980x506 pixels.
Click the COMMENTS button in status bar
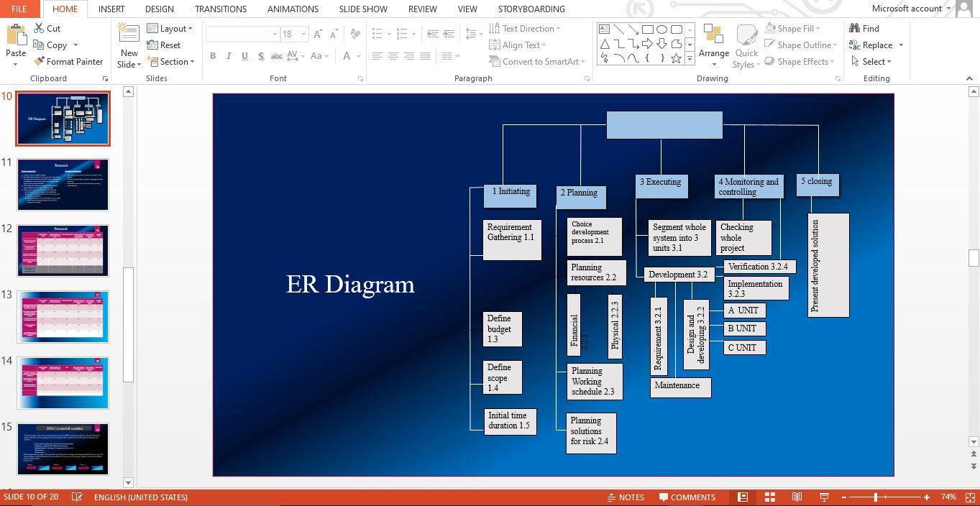(x=687, y=497)
